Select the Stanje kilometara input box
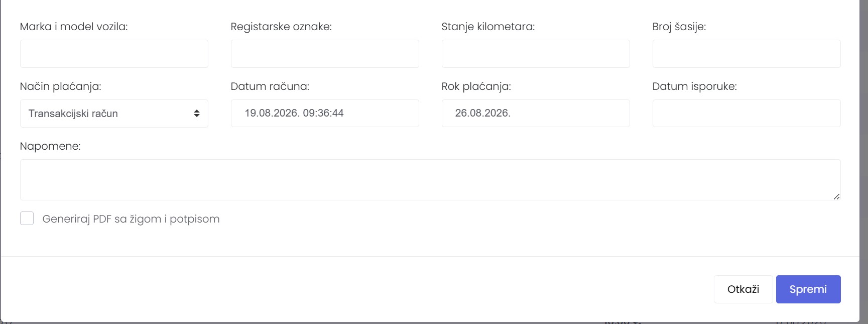 coord(536,54)
